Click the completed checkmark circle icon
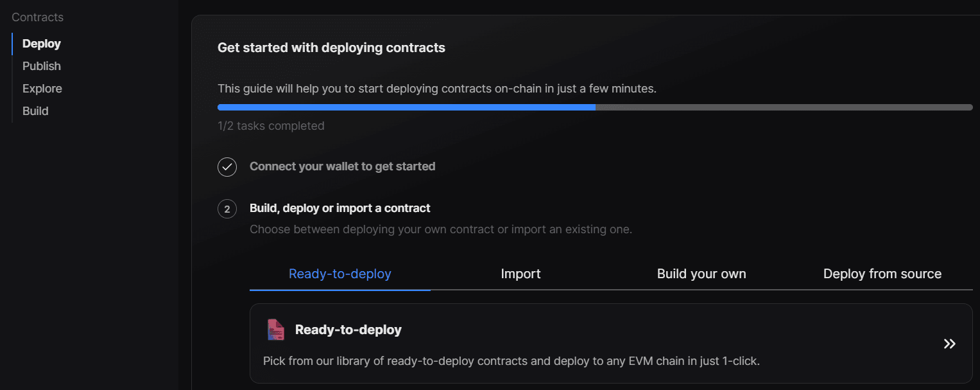 pyautogui.click(x=227, y=167)
